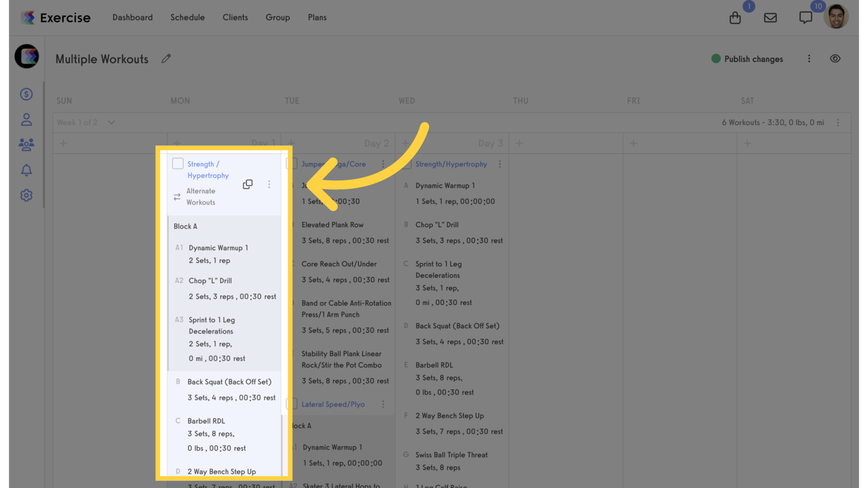
Task: Click the THU day column header
Action: coord(520,101)
